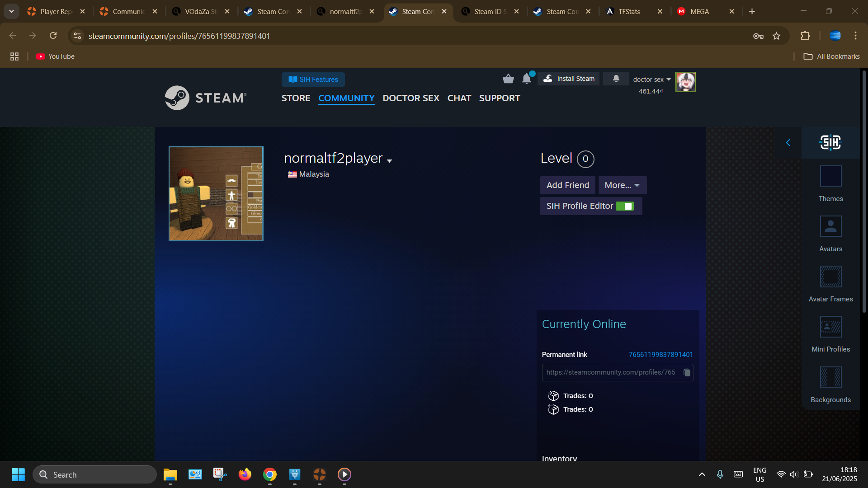The image size is (868, 488).
Task: Copy permanent profile link with clipboard icon
Action: click(687, 372)
